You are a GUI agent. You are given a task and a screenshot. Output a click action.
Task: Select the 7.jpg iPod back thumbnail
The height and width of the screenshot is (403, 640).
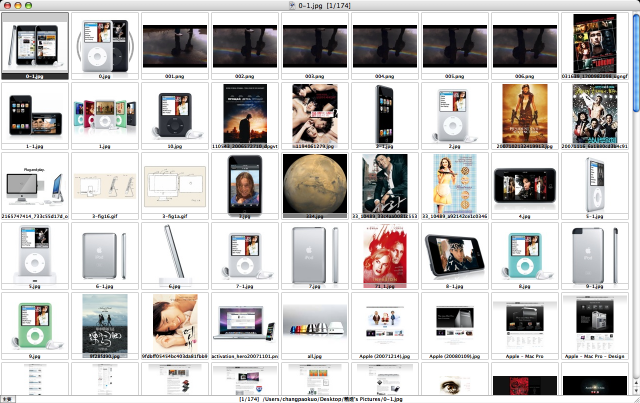[315, 256]
